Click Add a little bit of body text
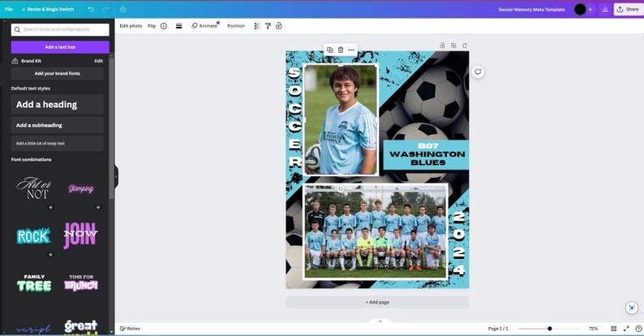 (x=57, y=144)
